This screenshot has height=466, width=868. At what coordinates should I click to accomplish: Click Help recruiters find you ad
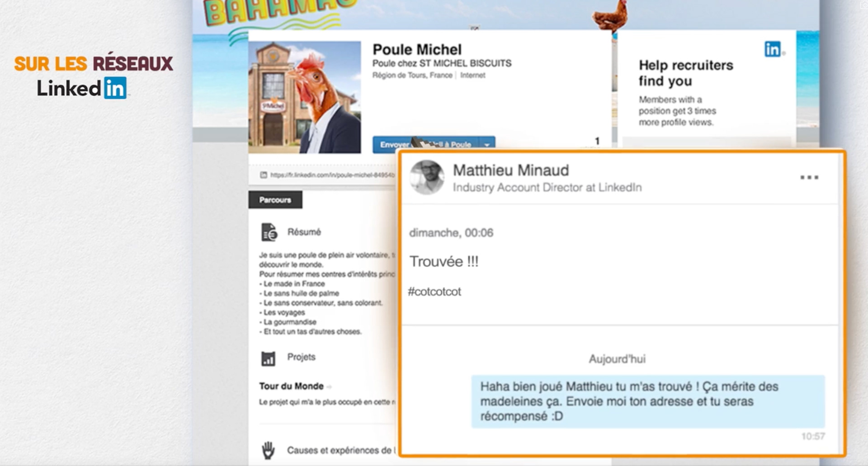[x=707, y=88]
